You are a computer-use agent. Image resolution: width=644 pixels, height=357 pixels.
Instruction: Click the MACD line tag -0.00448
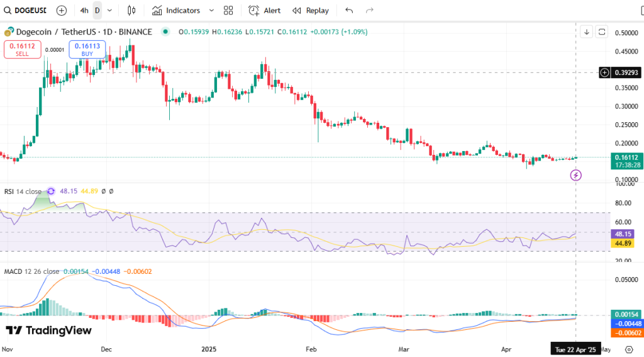tap(627, 324)
